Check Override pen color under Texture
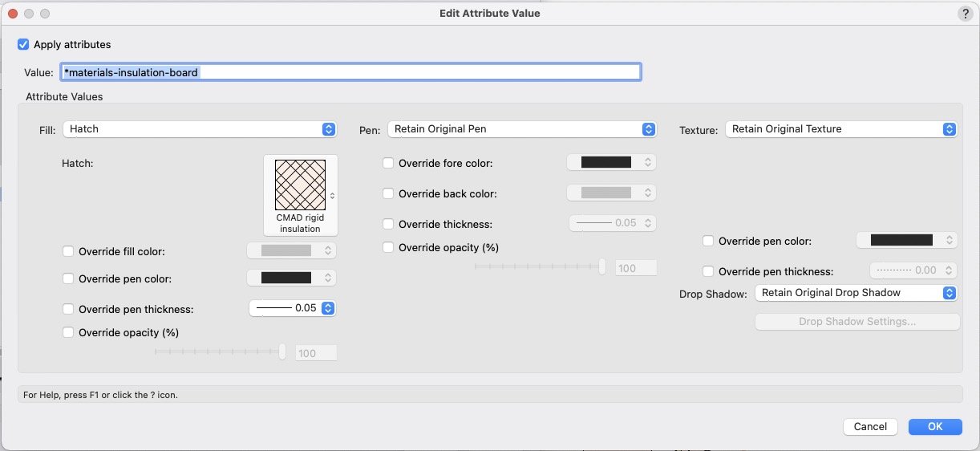The width and height of the screenshot is (980, 451). (708, 241)
